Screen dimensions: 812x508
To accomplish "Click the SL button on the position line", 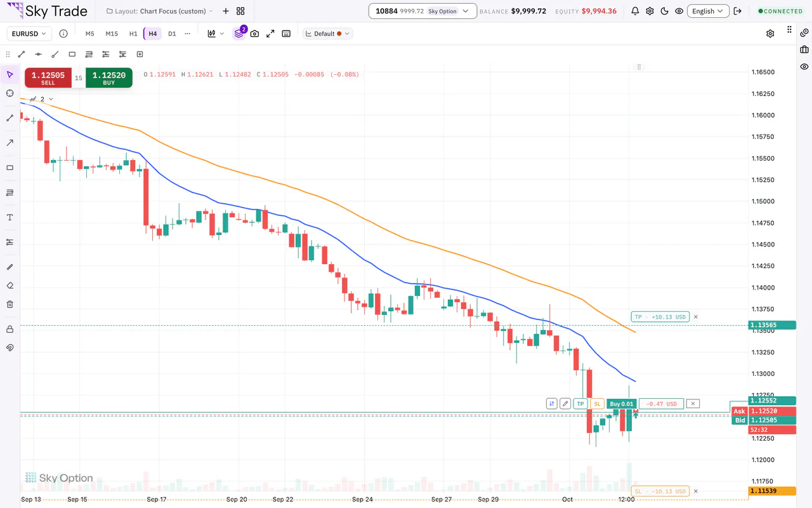I will [597, 403].
